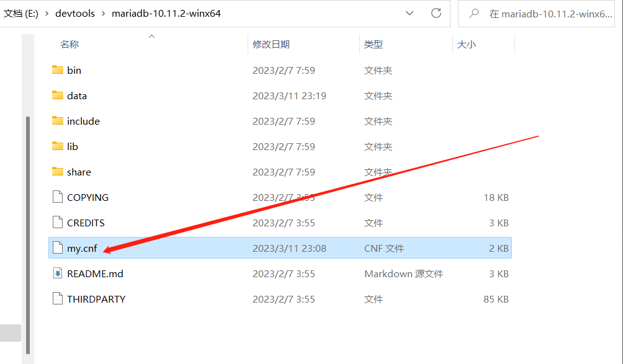The width and height of the screenshot is (623, 364).
Task: Click mariadb-10.11.2-winx64 breadcrumb segment
Action: pyautogui.click(x=166, y=14)
